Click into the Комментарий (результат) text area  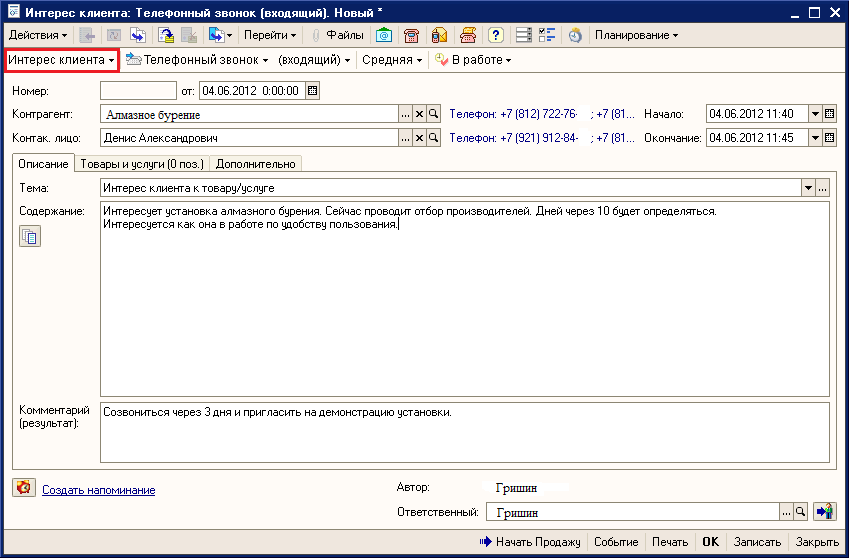pos(465,432)
